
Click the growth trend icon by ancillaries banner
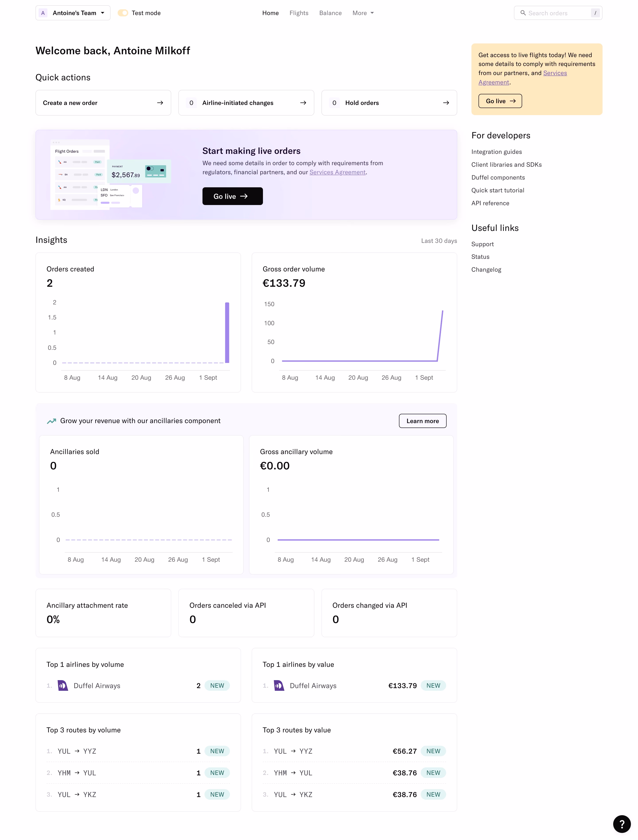click(51, 421)
